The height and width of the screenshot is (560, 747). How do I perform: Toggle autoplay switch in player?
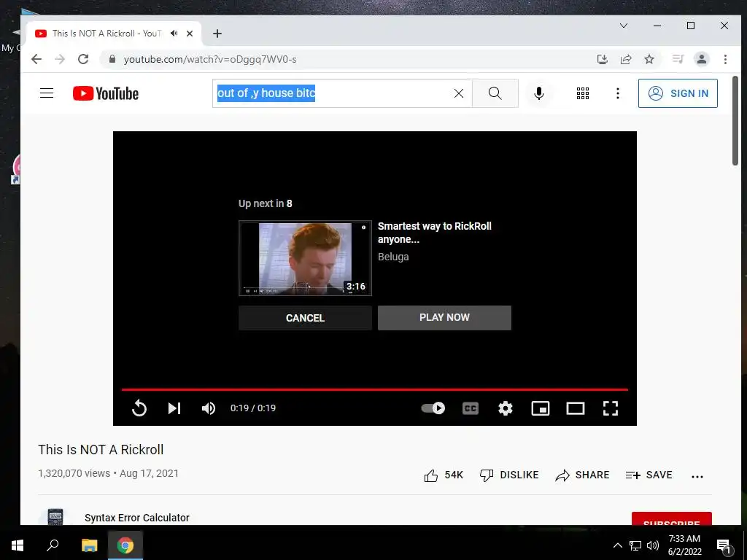433,408
